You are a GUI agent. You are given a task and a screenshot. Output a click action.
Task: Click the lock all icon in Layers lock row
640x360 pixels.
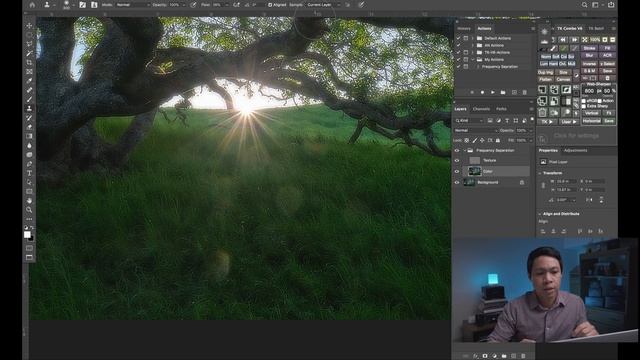[498, 140]
